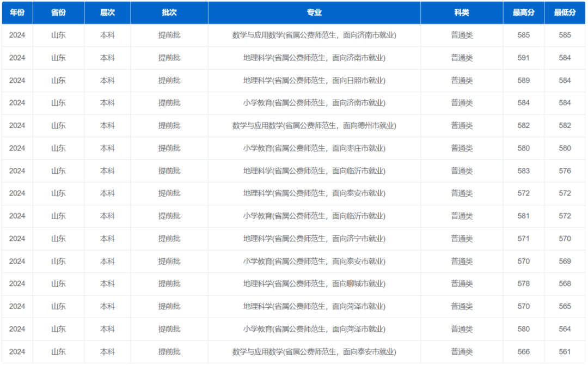
Task: Click the 数学与应用数学 德州市 major entry
Action: click(x=314, y=125)
